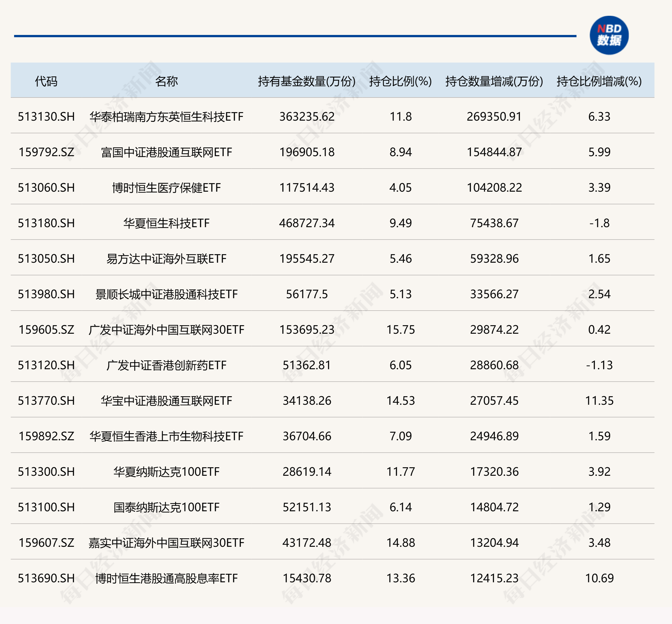Select the 15.75 holding ratio cell
The height and width of the screenshot is (624, 672).
(401, 329)
